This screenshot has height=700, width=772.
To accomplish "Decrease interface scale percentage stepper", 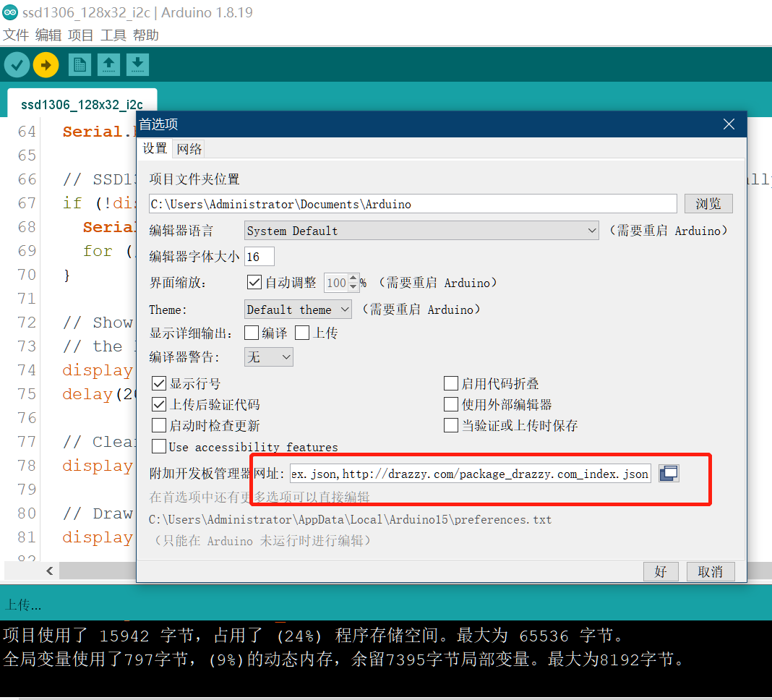I will (x=353, y=286).
